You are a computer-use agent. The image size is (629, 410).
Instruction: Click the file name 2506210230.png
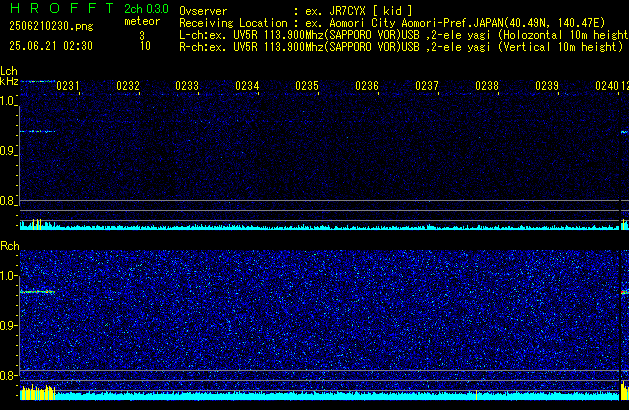point(51,26)
